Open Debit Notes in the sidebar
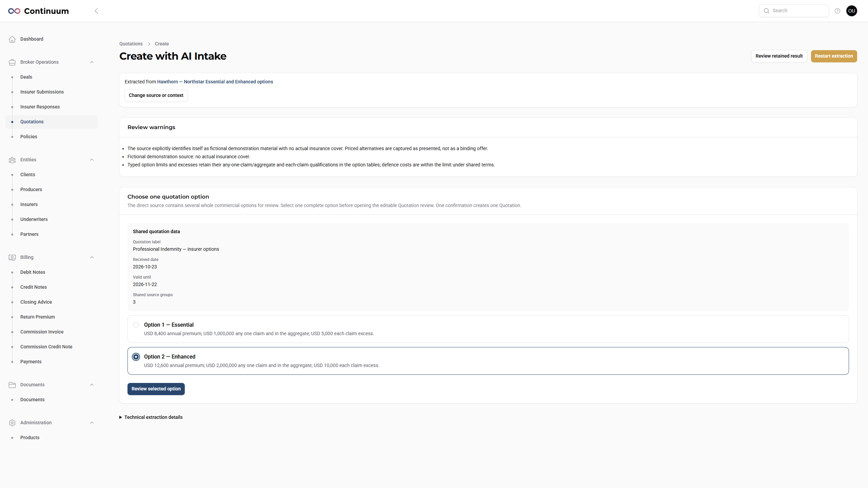 33,272
